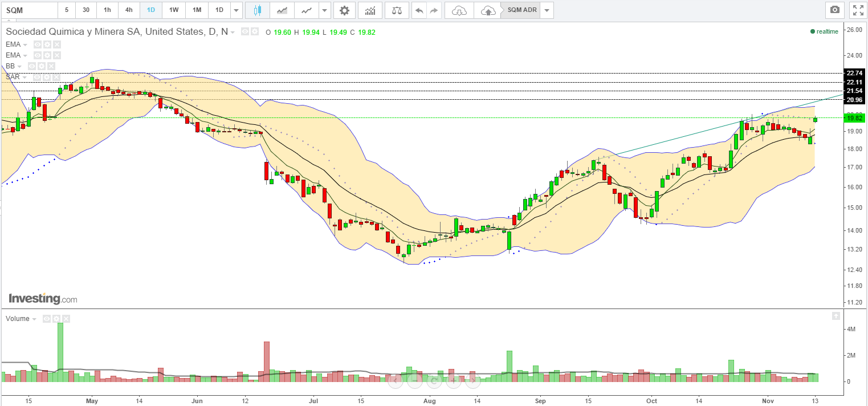Select the 4h timeframe
868x406 pixels.
(129, 10)
